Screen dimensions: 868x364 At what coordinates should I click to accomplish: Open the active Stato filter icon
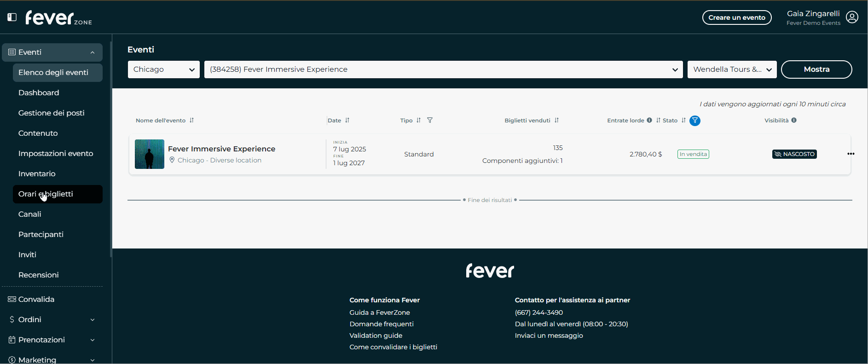pyautogui.click(x=695, y=121)
